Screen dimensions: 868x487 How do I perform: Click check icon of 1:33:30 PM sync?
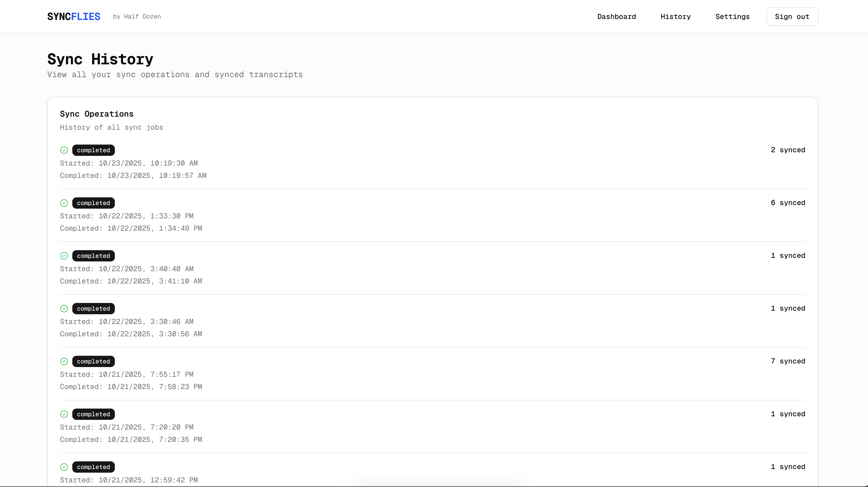(x=64, y=203)
